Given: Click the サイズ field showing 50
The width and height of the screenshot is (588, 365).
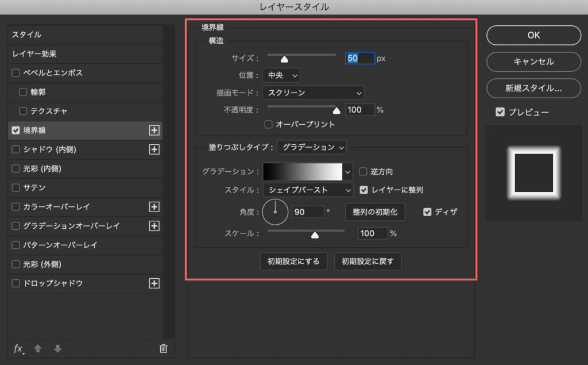Looking at the screenshot, I should coord(359,58).
